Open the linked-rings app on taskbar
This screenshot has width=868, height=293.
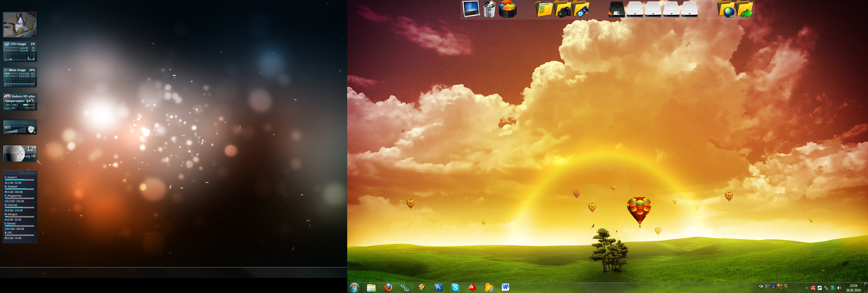pyautogui.click(x=405, y=288)
